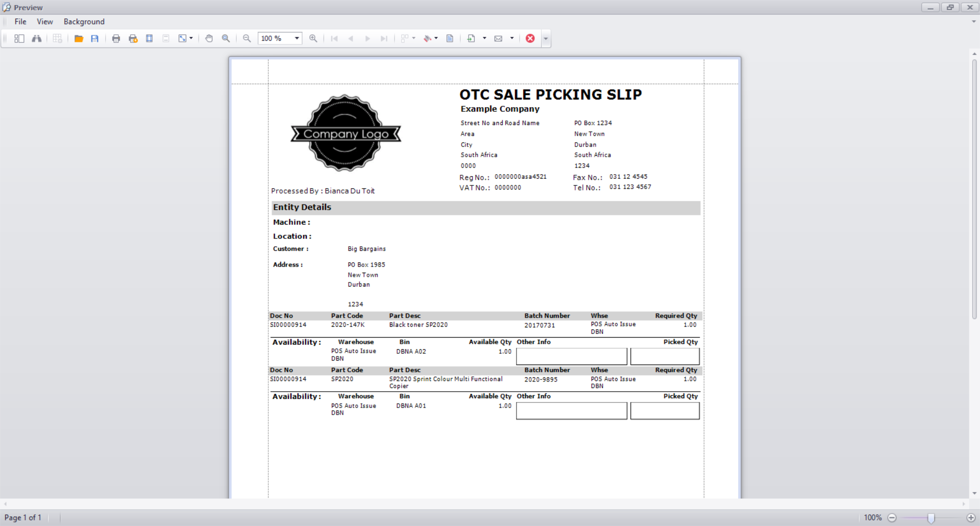Restore down the Preview window
980x526 pixels.
[950, 7]
